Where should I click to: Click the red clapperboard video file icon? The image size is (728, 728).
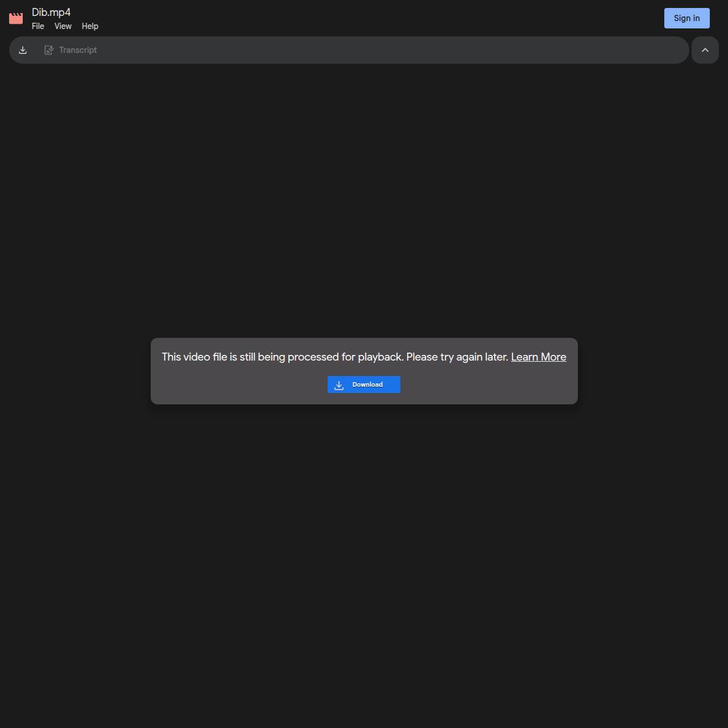16,18
